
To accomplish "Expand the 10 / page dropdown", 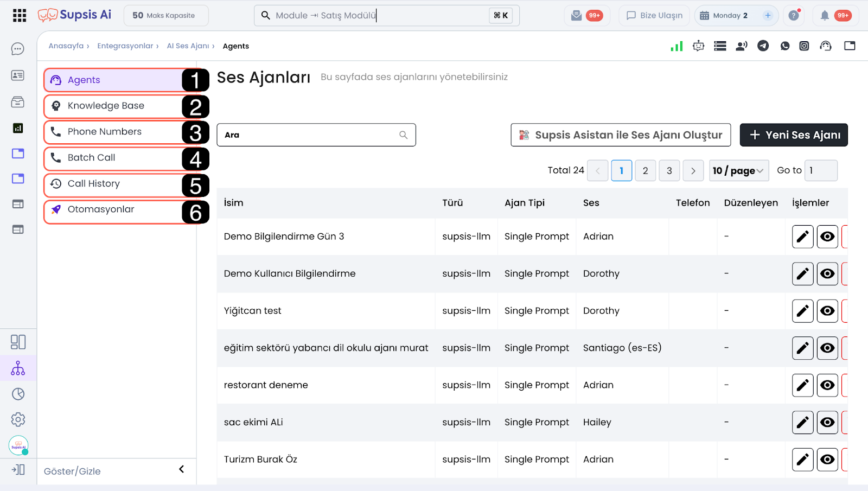I will click(738, 171).
